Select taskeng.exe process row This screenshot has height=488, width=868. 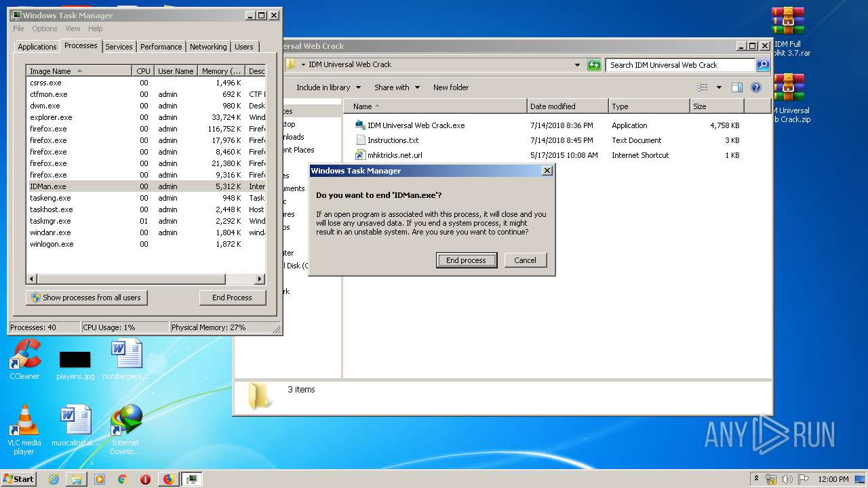click(146, 198)
